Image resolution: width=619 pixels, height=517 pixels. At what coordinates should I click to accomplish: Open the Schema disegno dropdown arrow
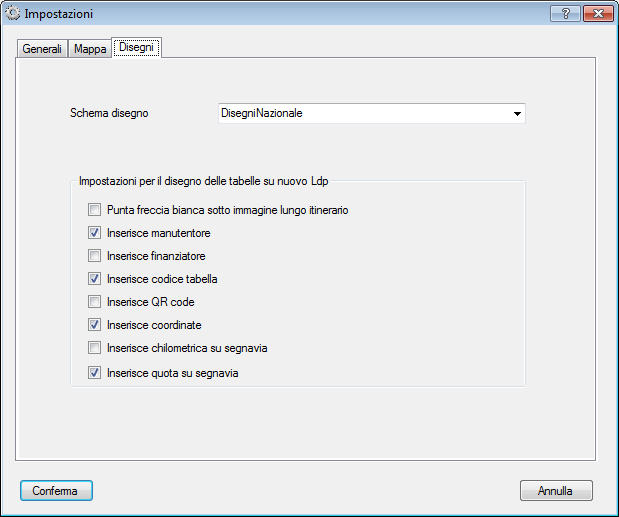517,114
